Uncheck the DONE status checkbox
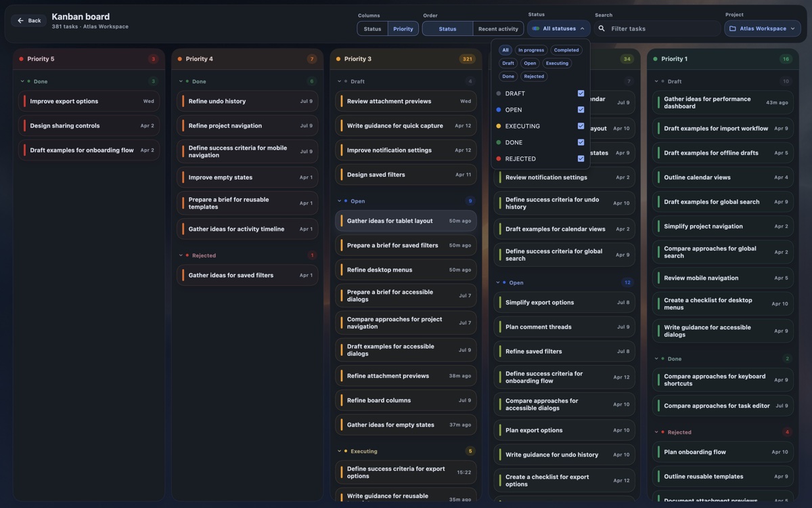 (x=581, y=142)
